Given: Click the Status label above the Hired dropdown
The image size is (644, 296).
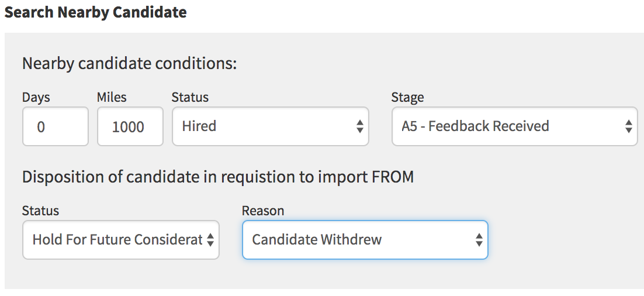Looking at the screenshot, I should click(x=190, y=97).
